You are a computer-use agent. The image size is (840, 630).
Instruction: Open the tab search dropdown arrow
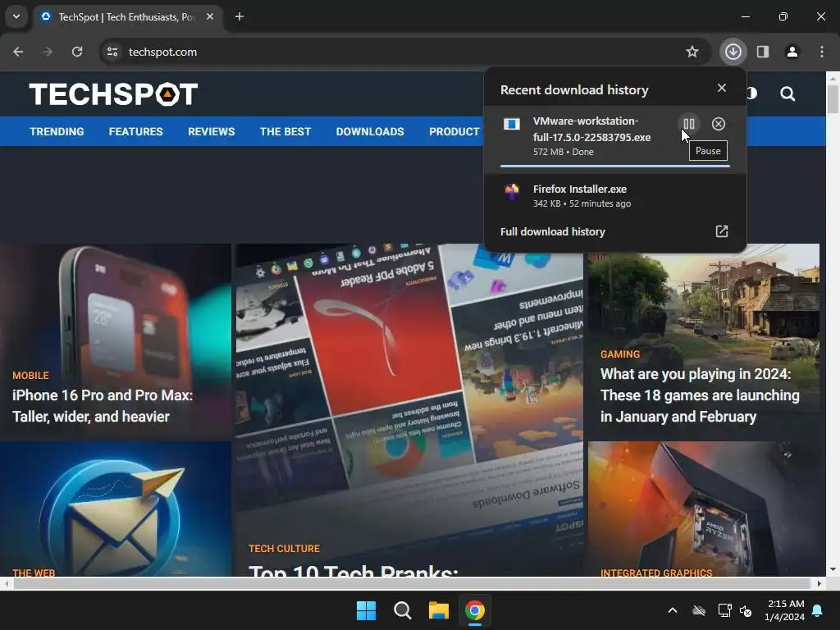pyautogui.click(x=16, y=16)
